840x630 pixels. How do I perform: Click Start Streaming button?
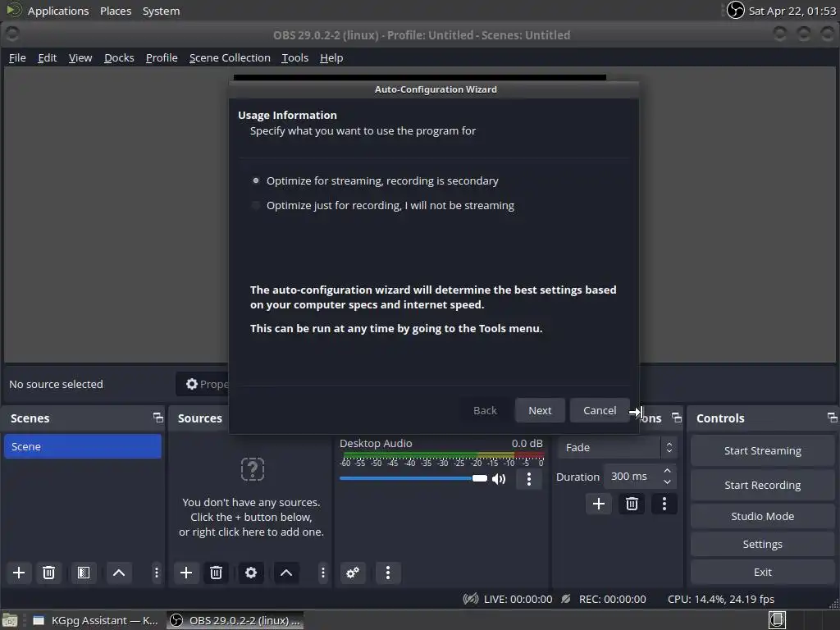click(x=762, y=450)
